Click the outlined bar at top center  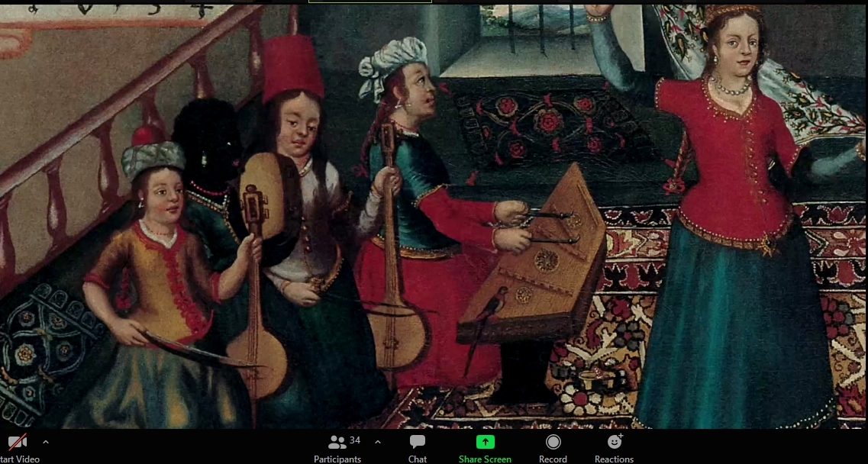pyautogui.click(x=370, y=2)
